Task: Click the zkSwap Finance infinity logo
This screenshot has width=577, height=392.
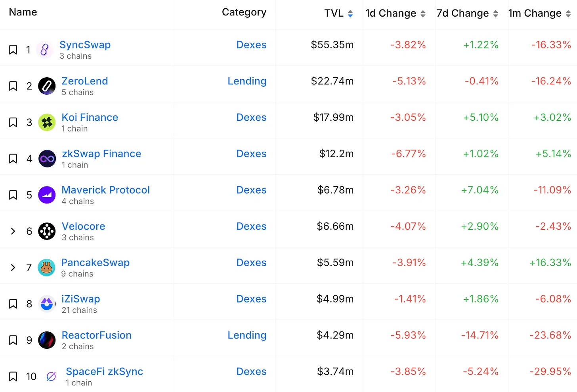Action: (x=47, y=159)
